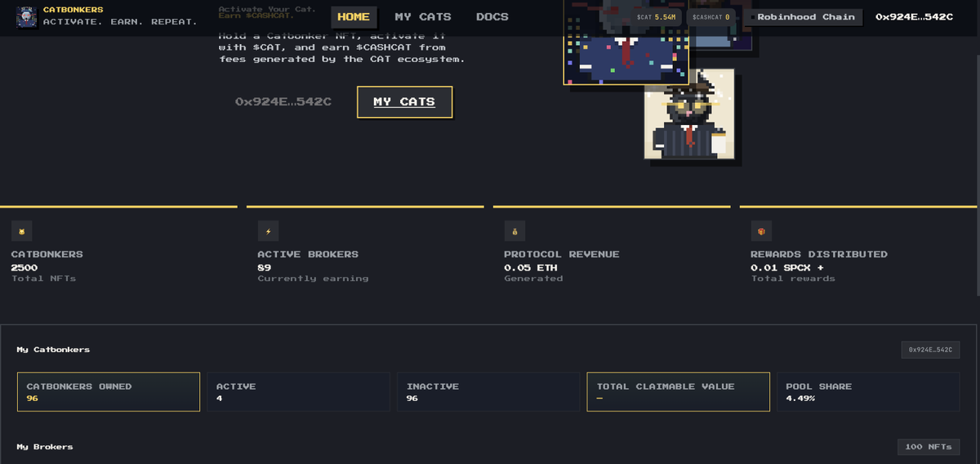The width and height of the screenshot is (980, 464).
Task: Click the 89 active brokers value
Action: click(x=265, y=267)
